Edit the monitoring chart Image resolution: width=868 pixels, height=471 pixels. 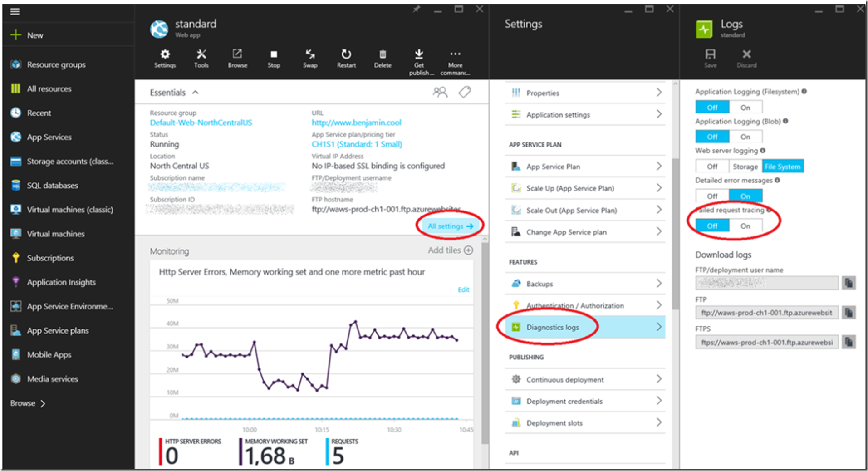pyautogui.click(x=463, y=289)
